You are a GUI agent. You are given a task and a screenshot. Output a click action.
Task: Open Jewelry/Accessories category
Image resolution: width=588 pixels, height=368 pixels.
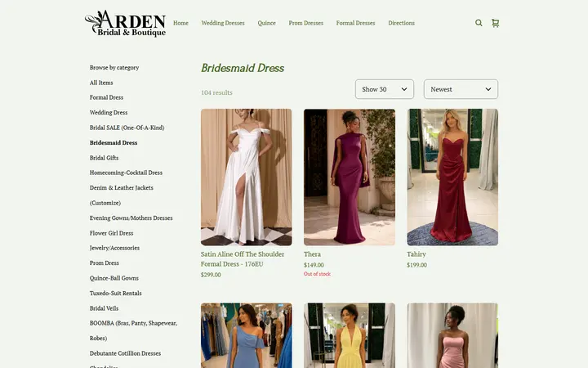point(115,248)
